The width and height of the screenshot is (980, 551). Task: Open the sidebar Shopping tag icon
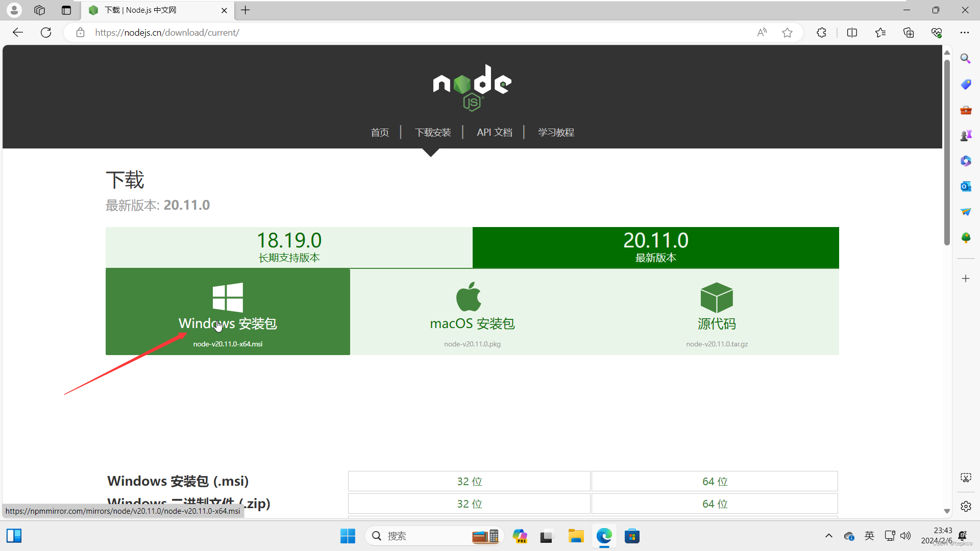(966, 84)
